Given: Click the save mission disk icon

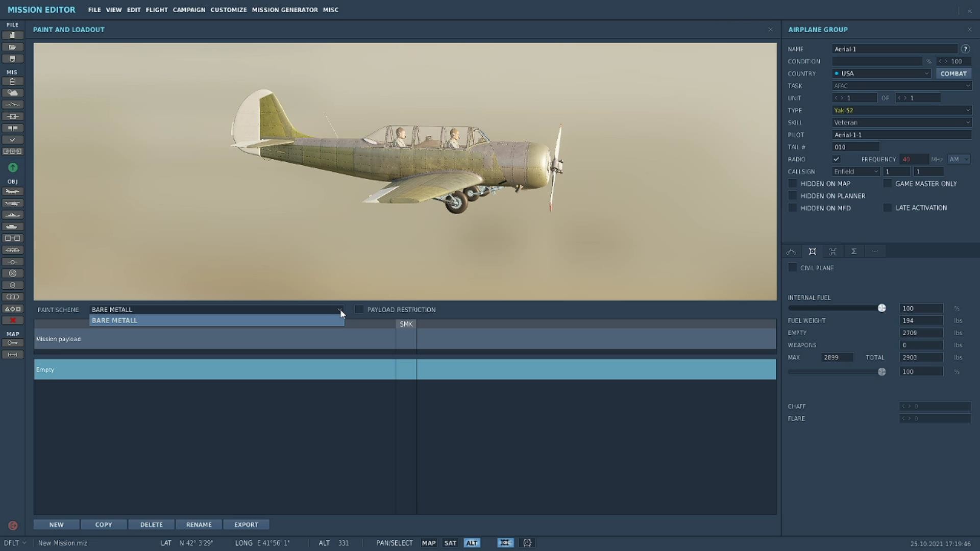Looking at the screenshot, I should coord(13,59).
